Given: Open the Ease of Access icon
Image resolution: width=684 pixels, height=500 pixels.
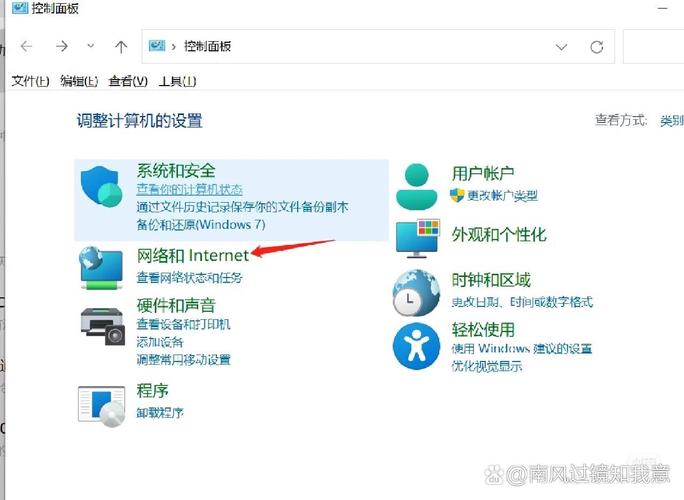Looking at the screenshot, I should pyautogui.click(x=416, y=346).
